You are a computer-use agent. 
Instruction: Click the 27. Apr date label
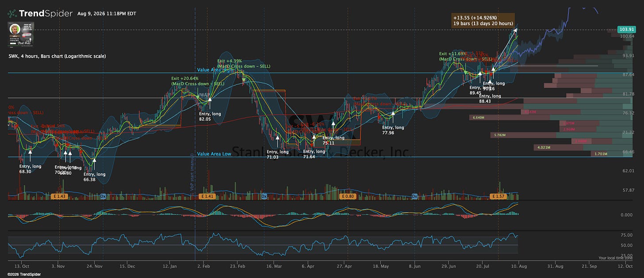pyautogui.click(x=343, y=266)
